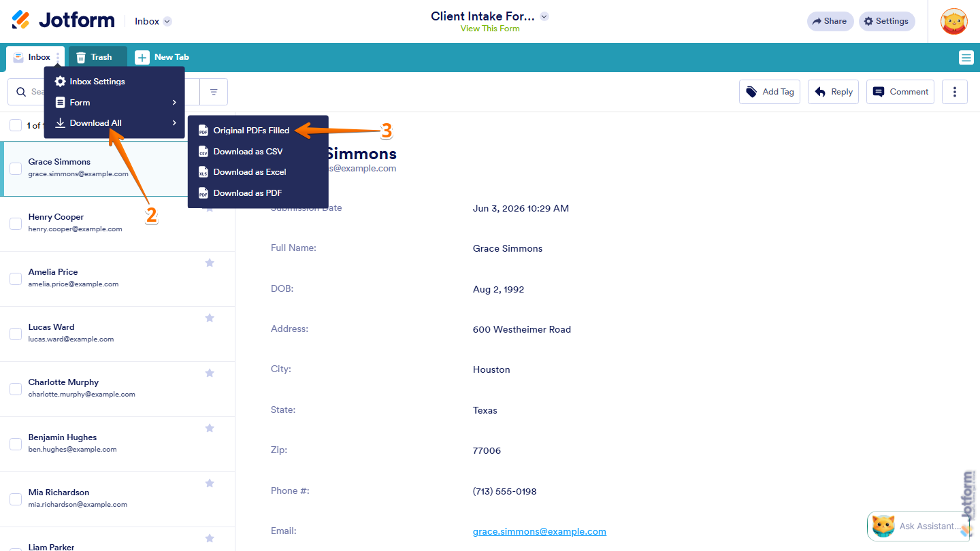Open the more options three-dot button
Image resolution: width=980 pixels, height=551 pixels.
[x=955, y=92]
